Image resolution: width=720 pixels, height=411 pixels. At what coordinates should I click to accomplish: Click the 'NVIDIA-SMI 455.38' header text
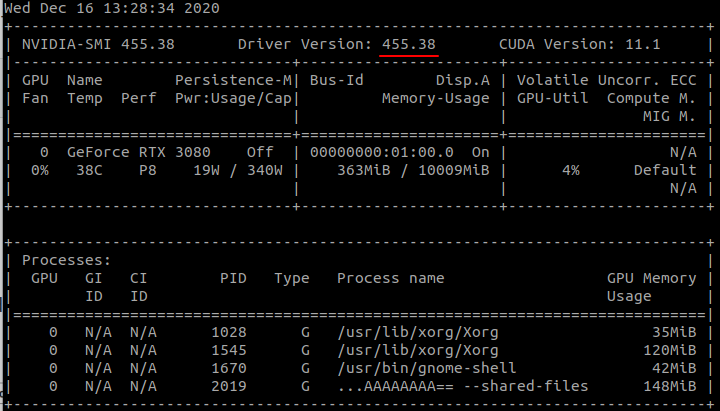(98, 45)
